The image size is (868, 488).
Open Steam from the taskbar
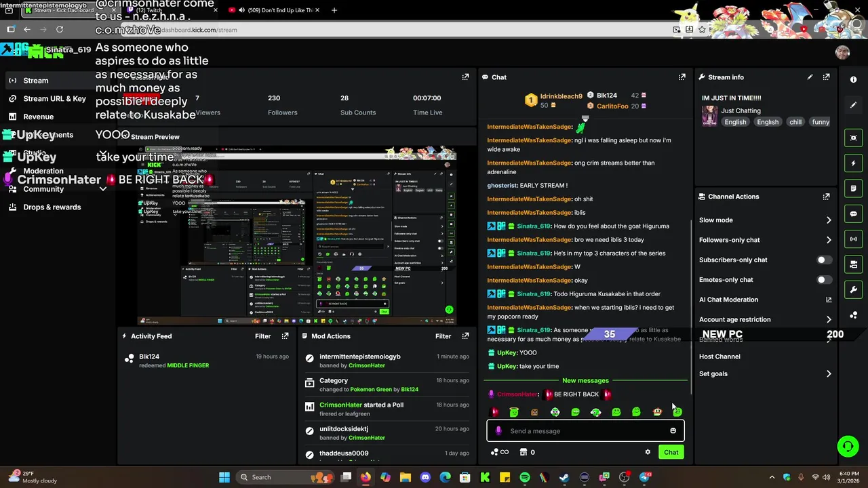pyautogui.click(x=564, y=477)
